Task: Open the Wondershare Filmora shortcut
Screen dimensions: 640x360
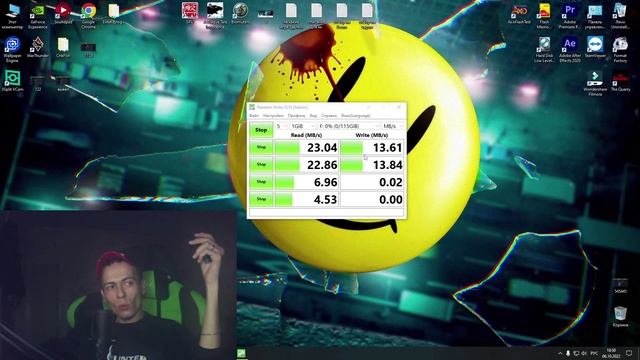Action: click(595, 82)
